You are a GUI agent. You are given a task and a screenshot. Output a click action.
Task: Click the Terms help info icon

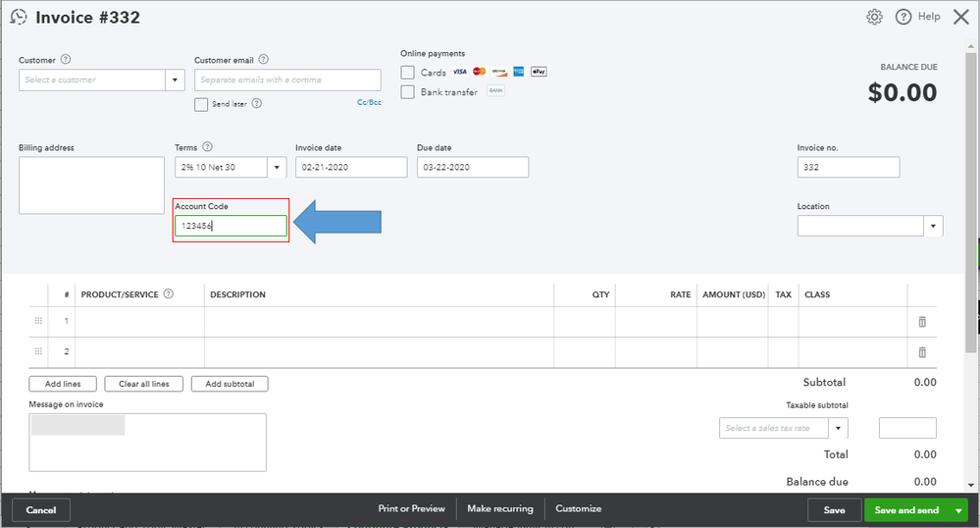pos(207,147)
